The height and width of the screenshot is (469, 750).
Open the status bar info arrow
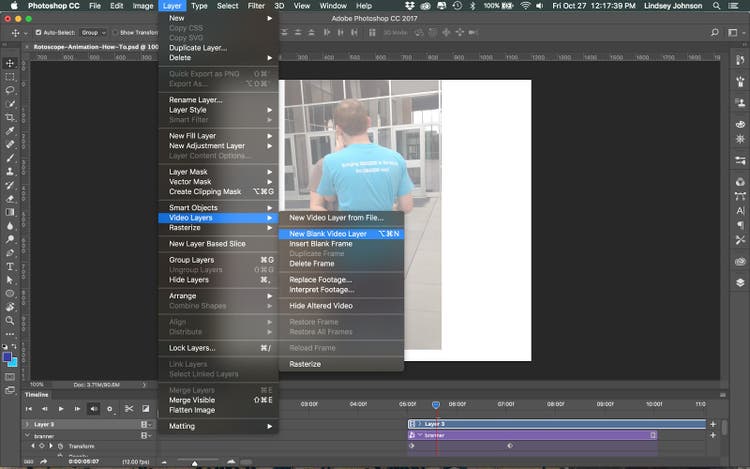(144, 384)
